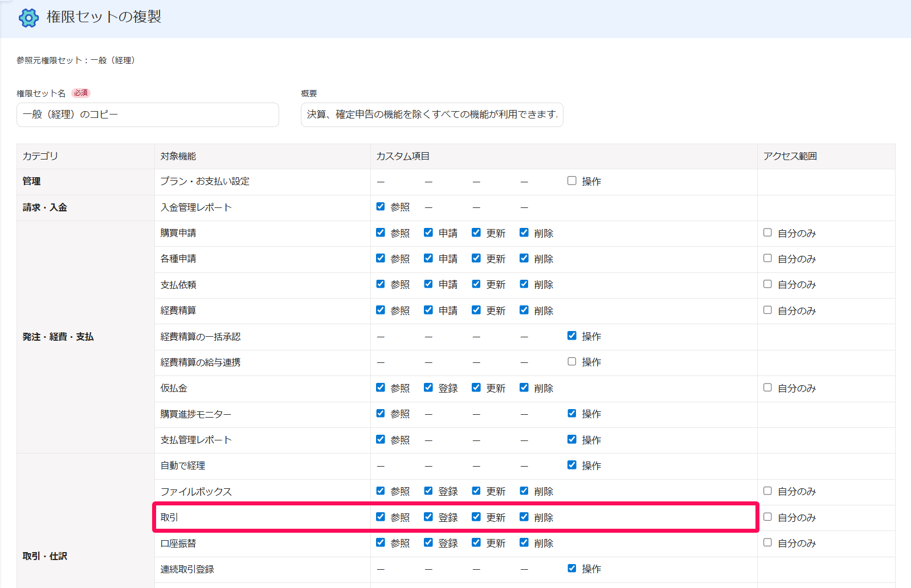Viewport: 911px width, 588px height.
Task: Uncheck 登録 for ファイルボックス
Action: [x=428, y=491]
